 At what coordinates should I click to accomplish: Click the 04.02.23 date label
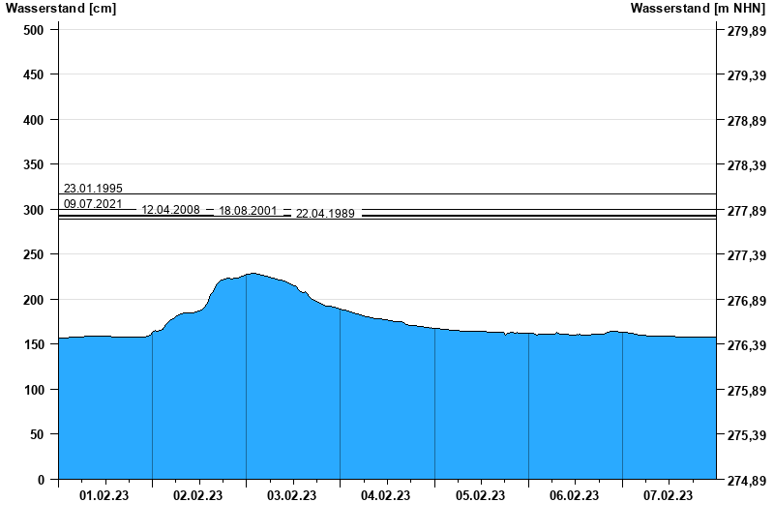(x=386, y=496)
